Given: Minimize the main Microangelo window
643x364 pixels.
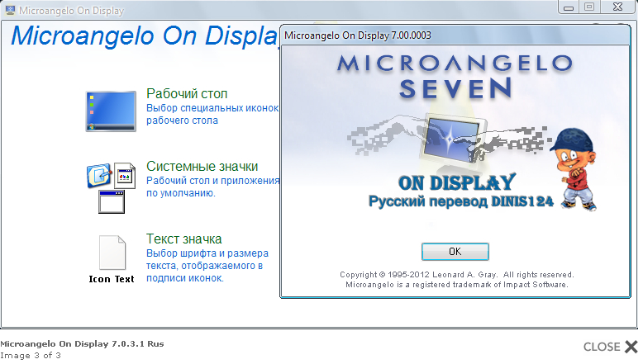Looking at the screenshot, I should click(x=569, y=7).
